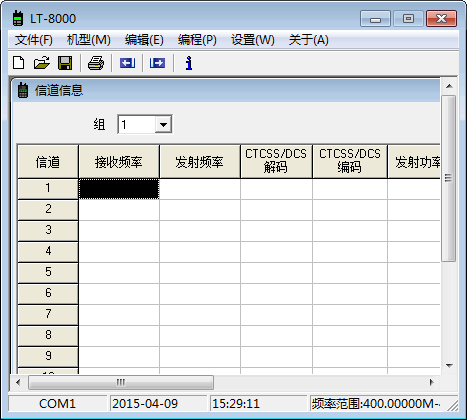Image resolution: width=467 pixels, height=420 pixels.
Task: Click the COM1 status bar entry
Action: tap(57, 404)
